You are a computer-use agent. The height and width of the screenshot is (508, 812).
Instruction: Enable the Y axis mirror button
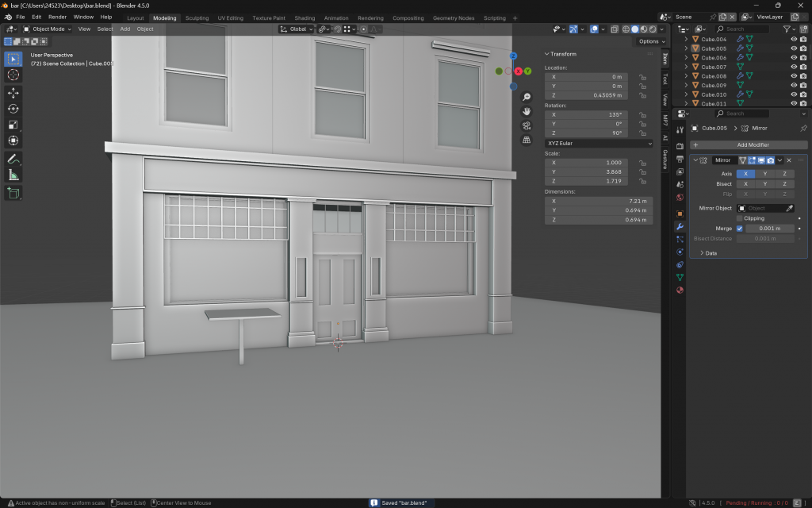[x=764, y=174]
